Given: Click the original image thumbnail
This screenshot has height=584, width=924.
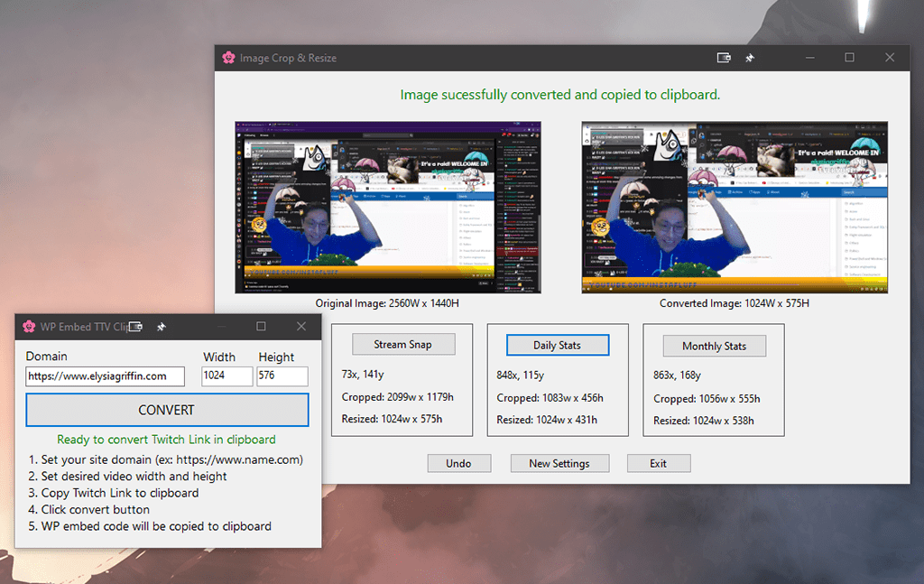Looking at the screenshot, I should pos(388,208).
